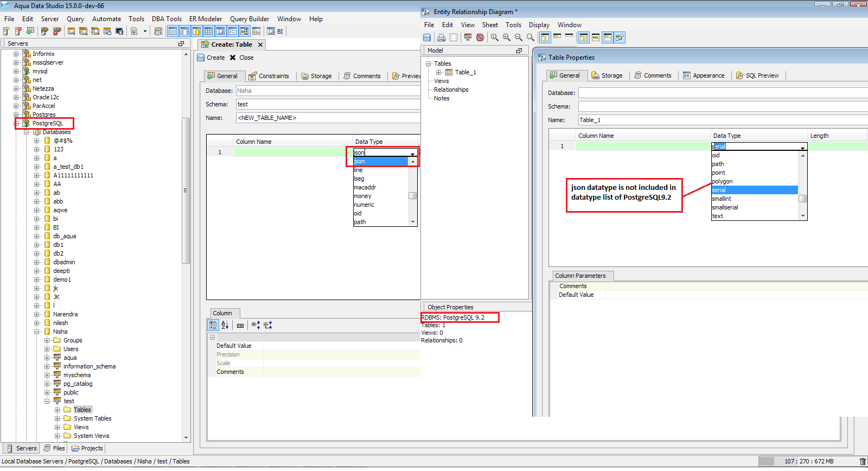Select 'polygon' in the ER data type list
Viewport: 868px width, 471px height.
click(x=755, y=181)
